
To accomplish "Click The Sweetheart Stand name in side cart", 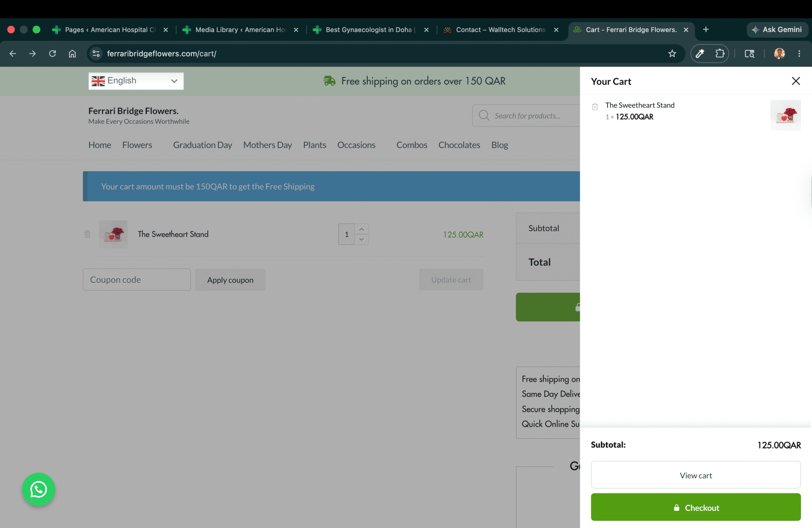I will coord(640,105).
